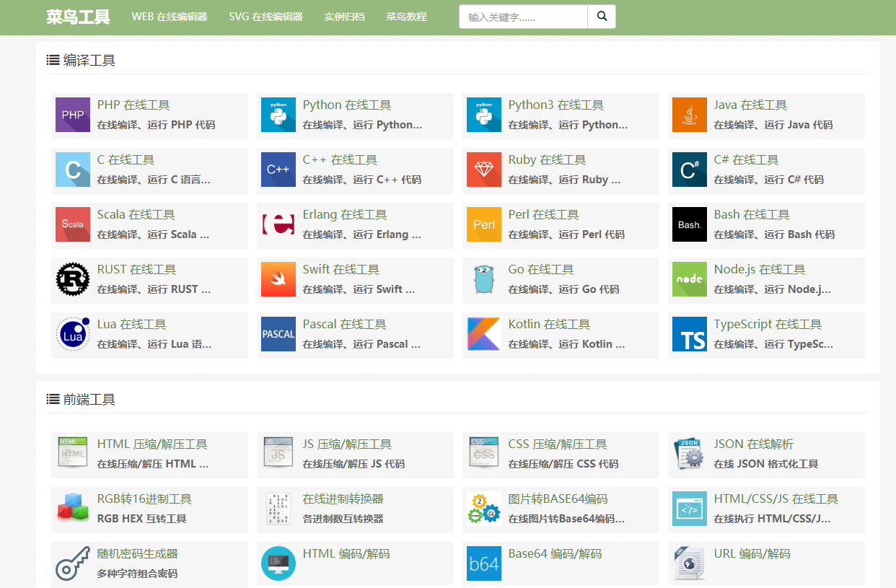Screen dimensions: 896x588
Task: Click the Python 在线工具 logo icon
Action: [278, 115]
